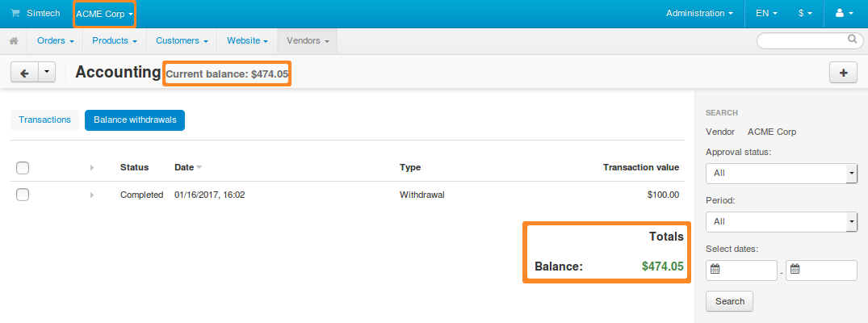Click the Completed status text

pyautogui.click(x=142, y=195)
